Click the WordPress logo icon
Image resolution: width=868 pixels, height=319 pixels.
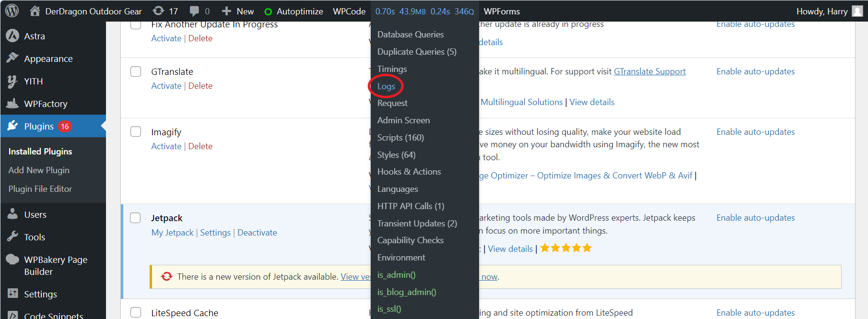tap(12, 11)
